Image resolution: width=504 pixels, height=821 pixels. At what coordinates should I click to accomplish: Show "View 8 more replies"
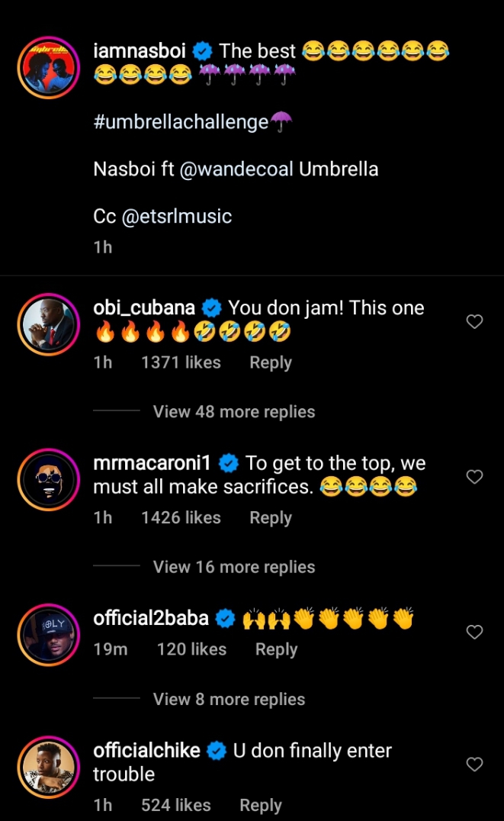tap(229, 700)
